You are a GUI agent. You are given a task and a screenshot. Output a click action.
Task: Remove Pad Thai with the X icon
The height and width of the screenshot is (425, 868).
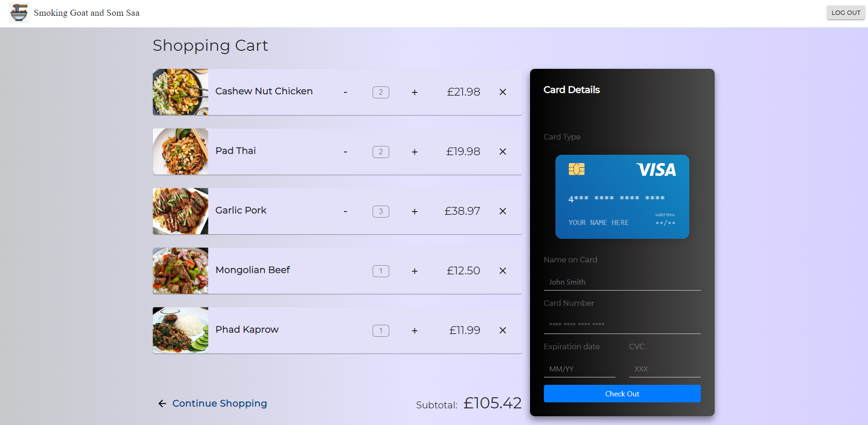[x=503, y=152]
